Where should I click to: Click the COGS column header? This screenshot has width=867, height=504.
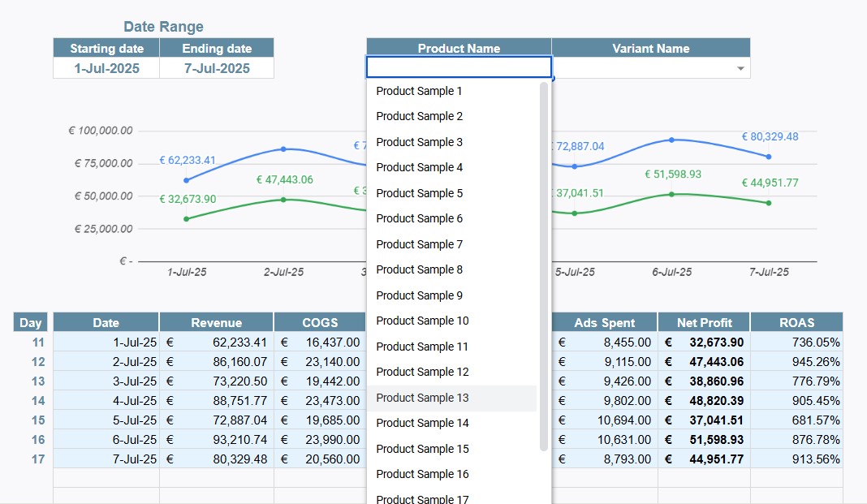[x=320, y=322]
